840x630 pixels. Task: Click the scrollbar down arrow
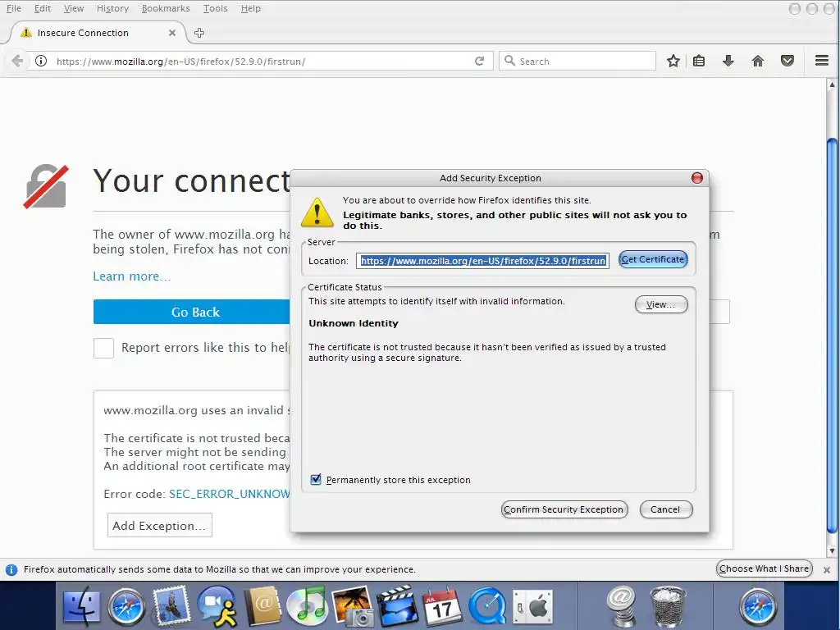click(x=832, y=550)
